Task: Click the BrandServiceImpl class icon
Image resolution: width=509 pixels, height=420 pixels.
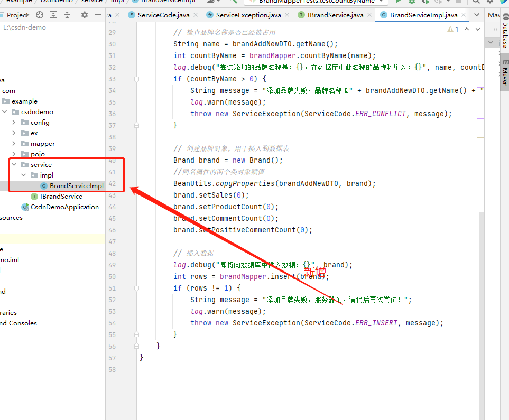Action: pos(44,185)
